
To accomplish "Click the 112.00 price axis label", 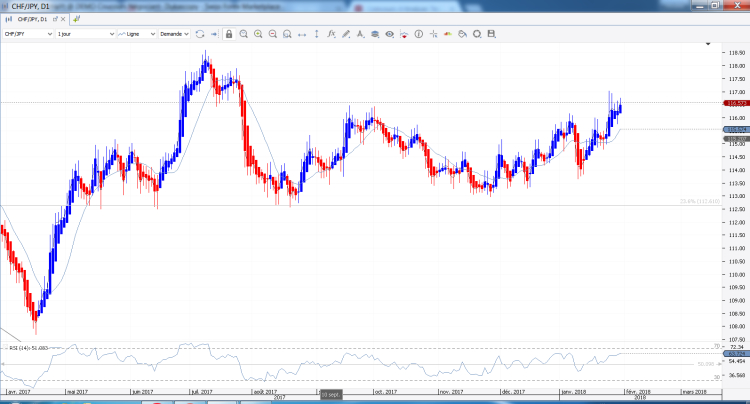I will [737, 222].
